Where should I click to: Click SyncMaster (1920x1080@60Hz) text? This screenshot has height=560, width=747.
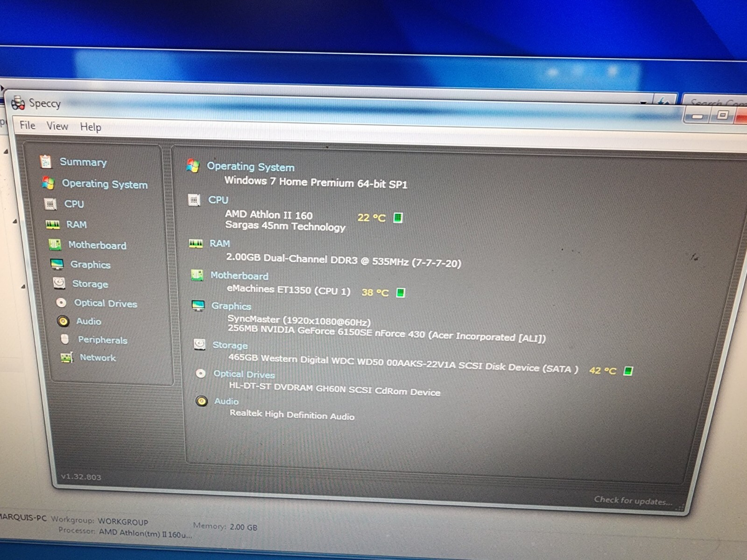(299, 320)
